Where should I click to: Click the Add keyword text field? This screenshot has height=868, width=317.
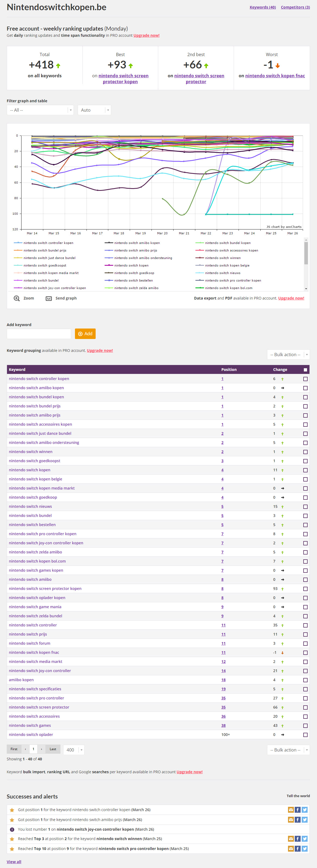coord(39,334)
